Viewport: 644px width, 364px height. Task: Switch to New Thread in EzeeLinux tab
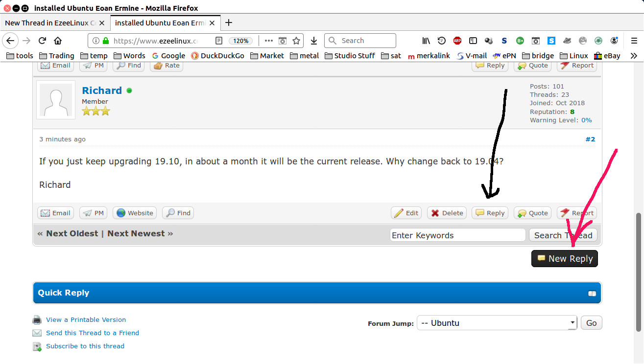(x=50, y=23)
